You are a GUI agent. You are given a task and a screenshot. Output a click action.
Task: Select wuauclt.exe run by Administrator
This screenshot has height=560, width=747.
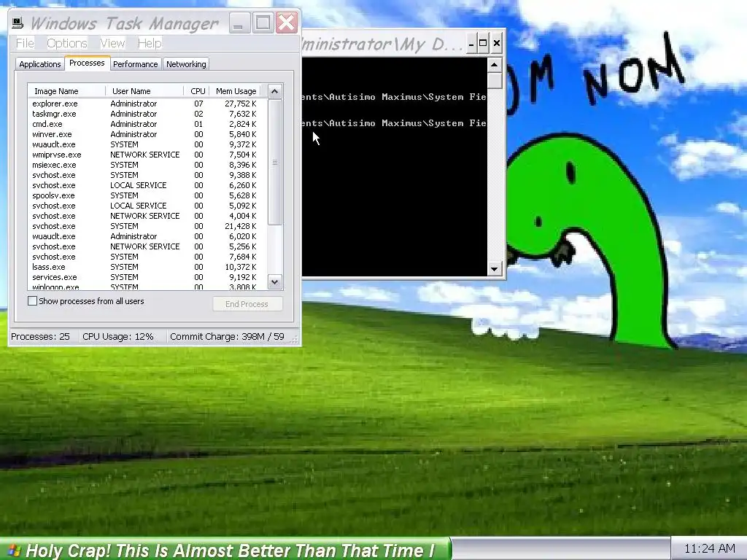[x=146, y=237]
